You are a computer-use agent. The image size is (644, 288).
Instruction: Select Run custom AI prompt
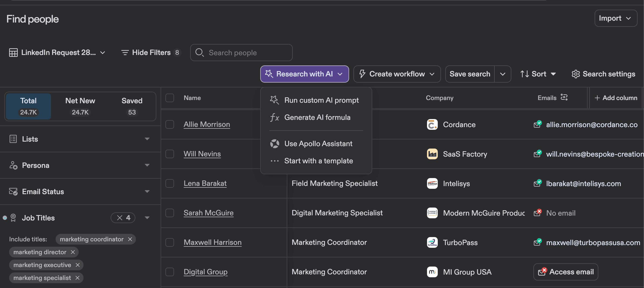(316, 100)
